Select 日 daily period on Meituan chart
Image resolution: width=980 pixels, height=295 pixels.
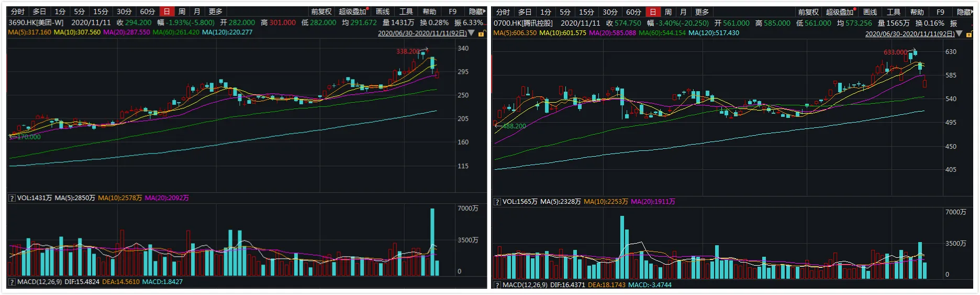tap(167, 12)
